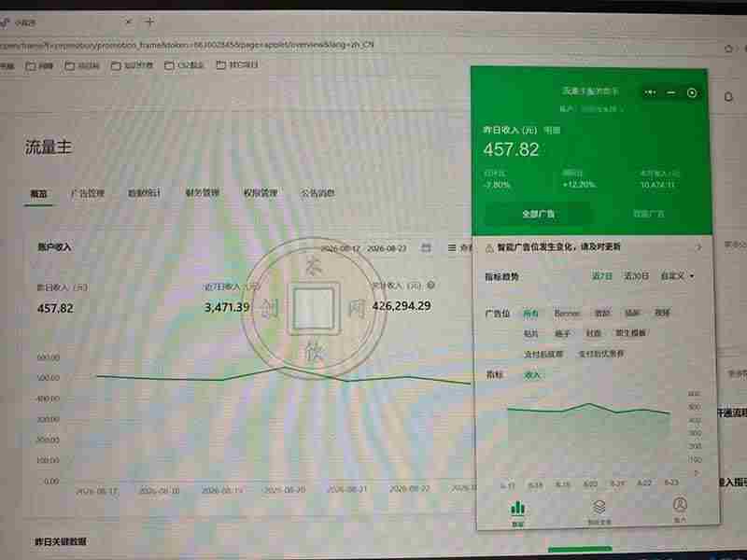Open the mini program three-dots menu

[x=650, y=92]
